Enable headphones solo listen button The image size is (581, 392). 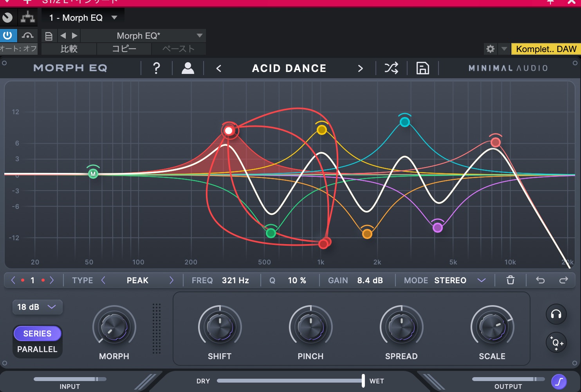(556, 314)
